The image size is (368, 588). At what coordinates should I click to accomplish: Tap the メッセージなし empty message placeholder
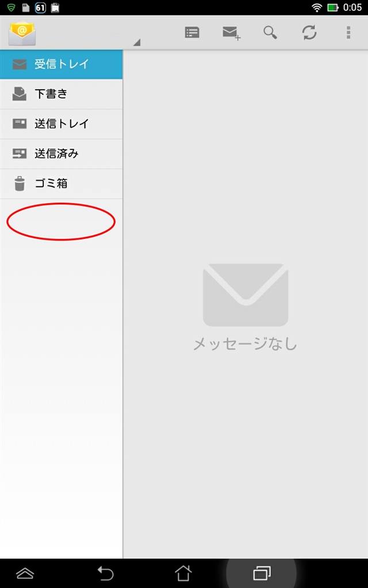[245, 344]
